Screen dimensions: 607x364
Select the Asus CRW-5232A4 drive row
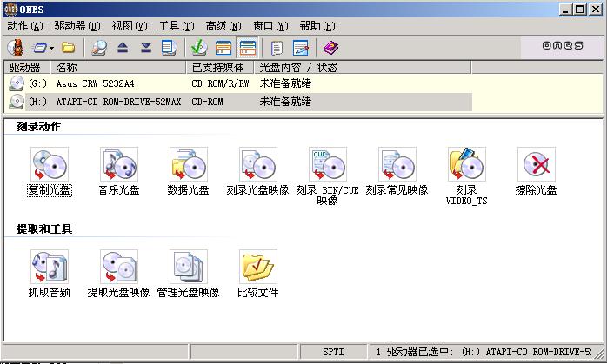pyautogui.click(x=96, y=84)
